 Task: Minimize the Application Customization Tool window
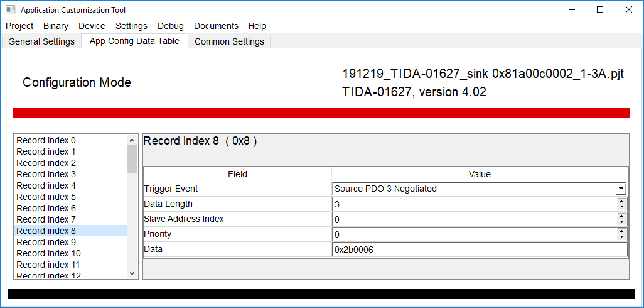(572, 9)
